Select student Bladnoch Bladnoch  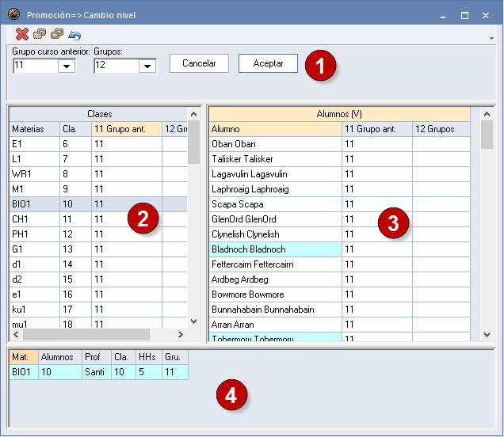click(x=276, y=249)
